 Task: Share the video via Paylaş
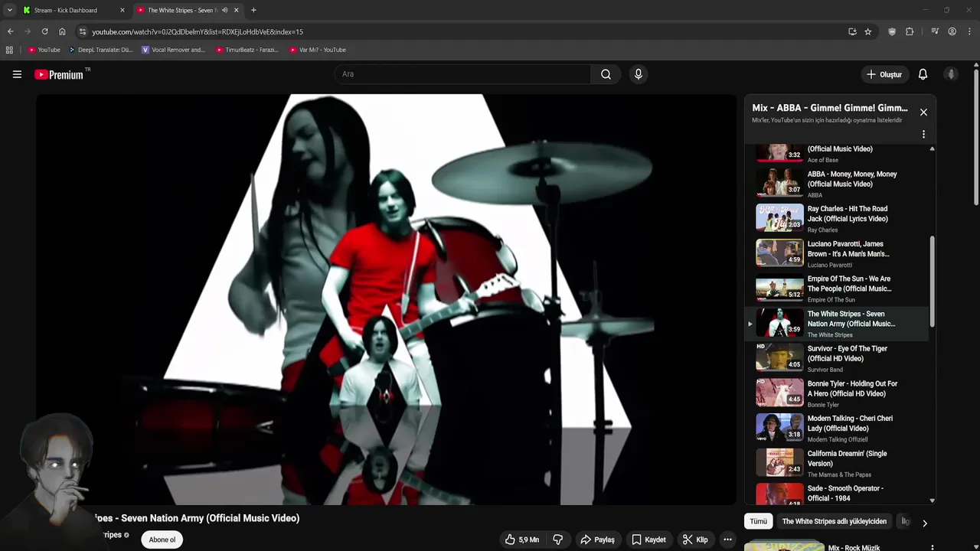(597, 540)
